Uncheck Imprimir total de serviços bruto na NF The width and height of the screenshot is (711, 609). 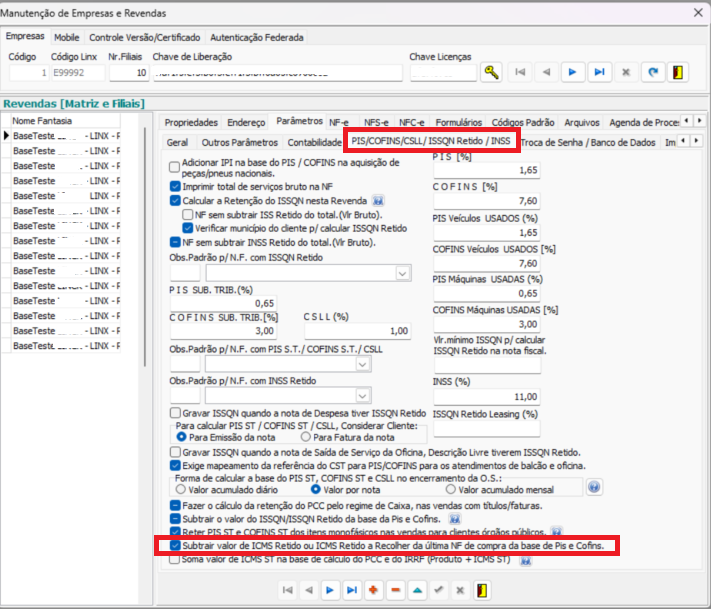(175, 186)
